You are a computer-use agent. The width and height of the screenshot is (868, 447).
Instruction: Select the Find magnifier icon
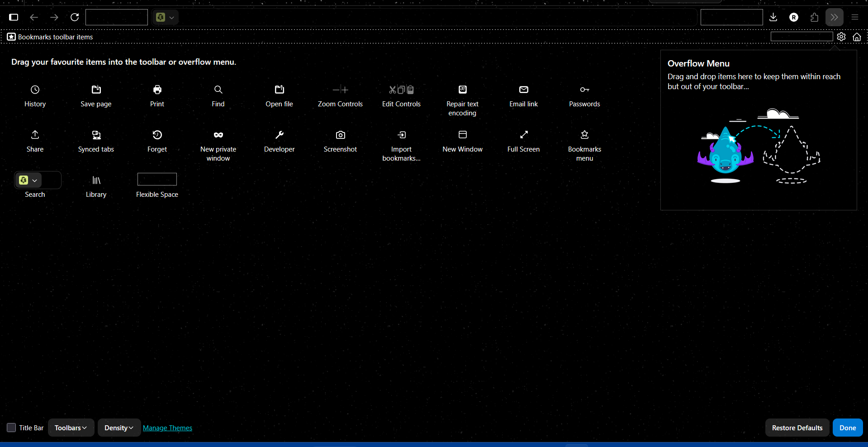[x=218, y=90]
